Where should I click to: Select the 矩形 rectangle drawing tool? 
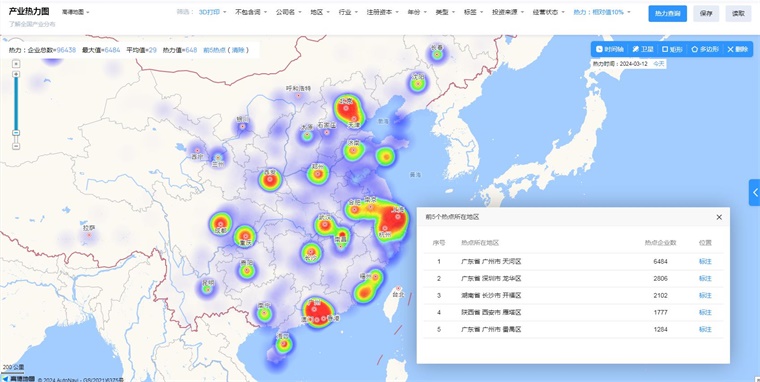coord(672,49)
